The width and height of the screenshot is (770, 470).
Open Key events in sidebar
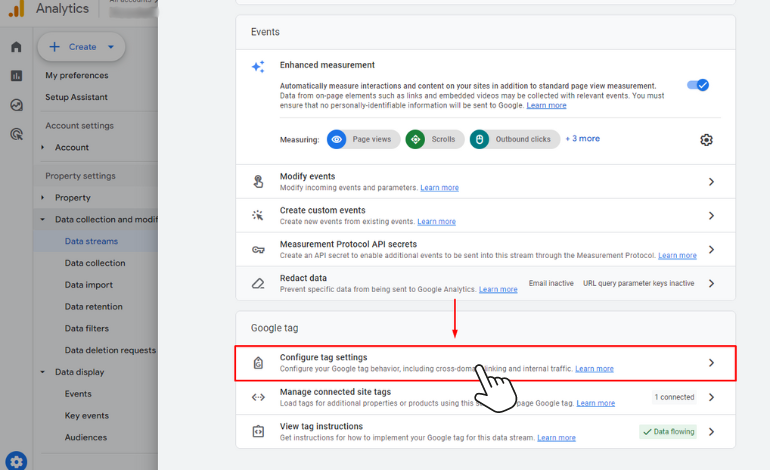pyautogui.click(x=86, y=415)
